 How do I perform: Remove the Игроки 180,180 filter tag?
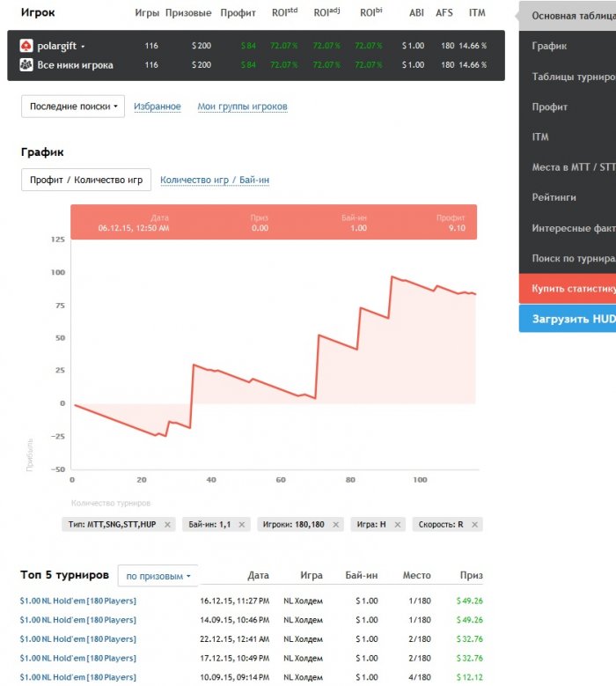[x=336, y=525]
